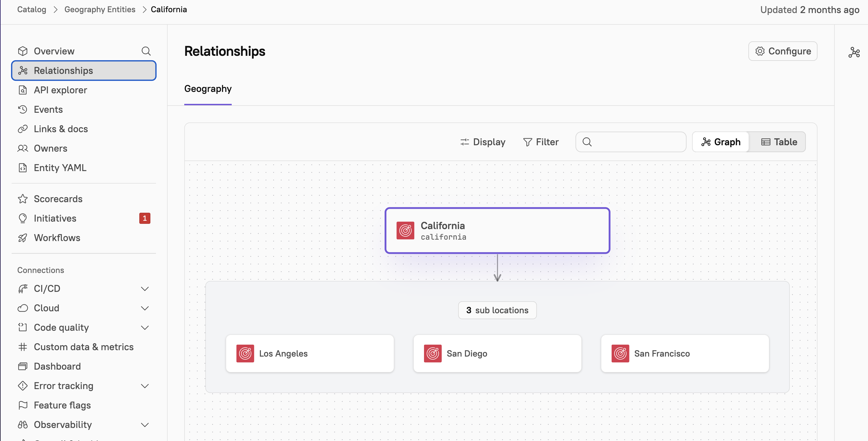This screenshot has width=868, height=441.
Task: Expand the Cloud chevron
Action: [x=145, y=308]
